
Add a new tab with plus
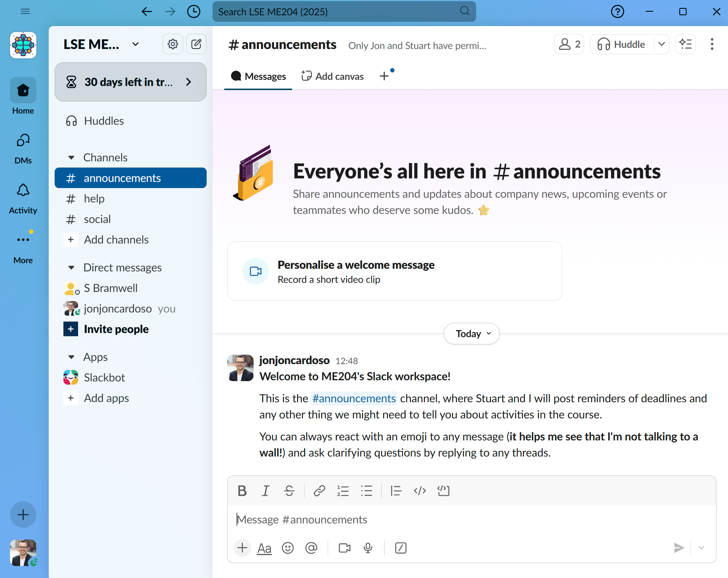tap(384, 76)
